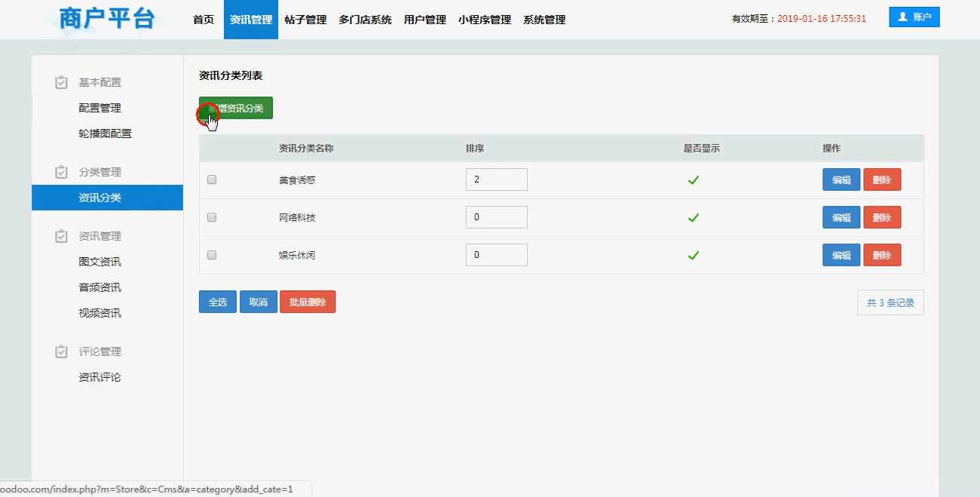Screen dimensions: 980x497
Task: Select the 网络科技 row checkbox
Action: click(212, 217)
